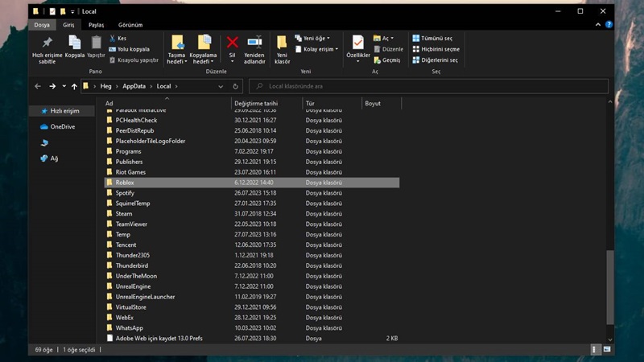The width and height of the screenshot is (644, 362).
Task: Select Adobe Web için kaydet 13.0 Prefs file
Action: [252, 338]
